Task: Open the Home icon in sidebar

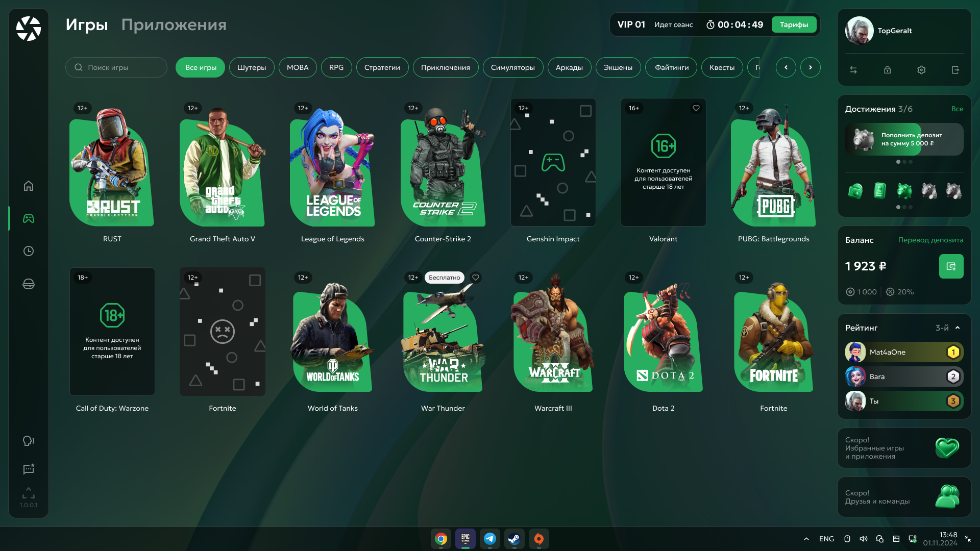Action: pos(29,186)
